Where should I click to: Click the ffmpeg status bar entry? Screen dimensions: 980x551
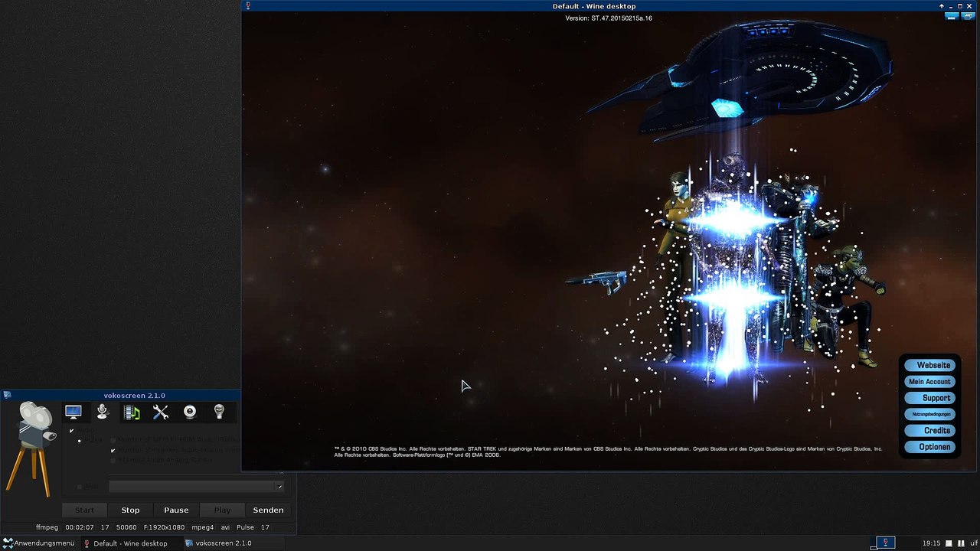[x=47, y=527]
